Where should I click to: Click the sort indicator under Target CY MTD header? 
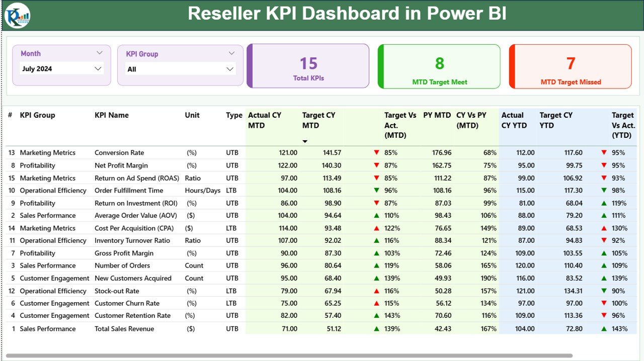point(304,141)
